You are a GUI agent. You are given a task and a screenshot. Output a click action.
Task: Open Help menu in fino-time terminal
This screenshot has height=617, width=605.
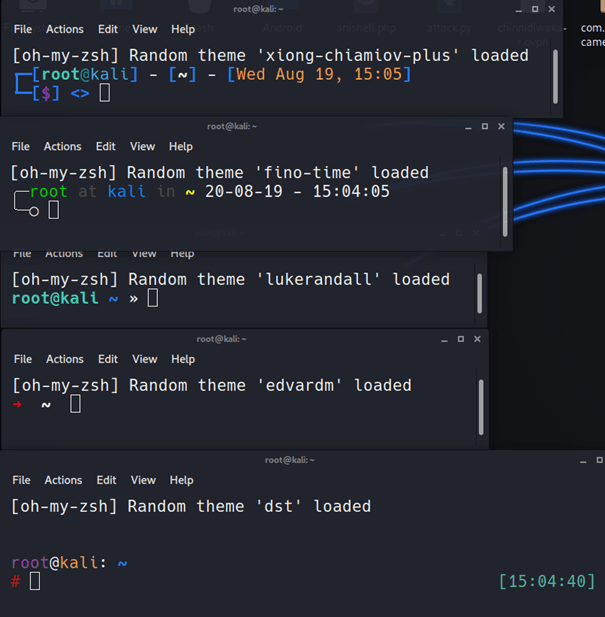click(x=181, y=146)
